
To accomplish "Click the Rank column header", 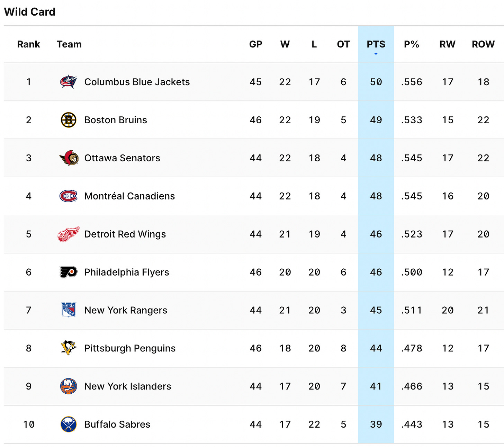I will pos(29,44).
